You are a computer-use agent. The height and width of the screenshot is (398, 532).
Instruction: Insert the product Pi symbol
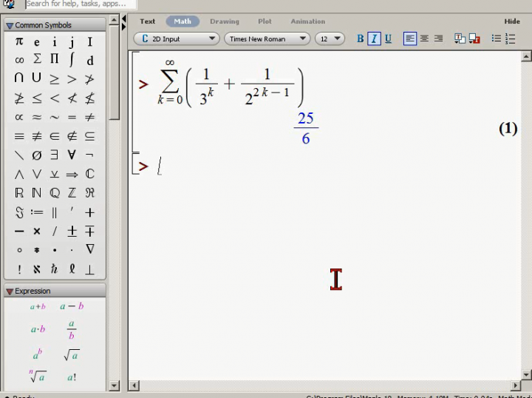pyautogui.click(x=54, y=59)
